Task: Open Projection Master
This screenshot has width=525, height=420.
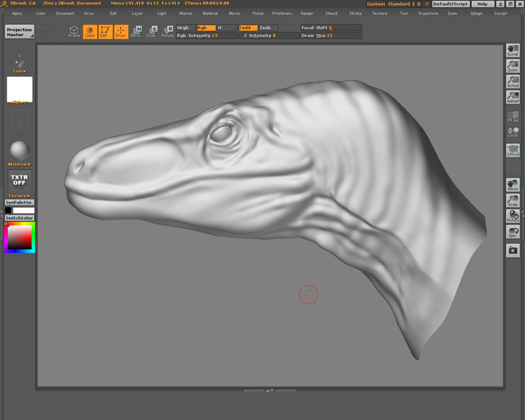Action: tap(20, 31)
